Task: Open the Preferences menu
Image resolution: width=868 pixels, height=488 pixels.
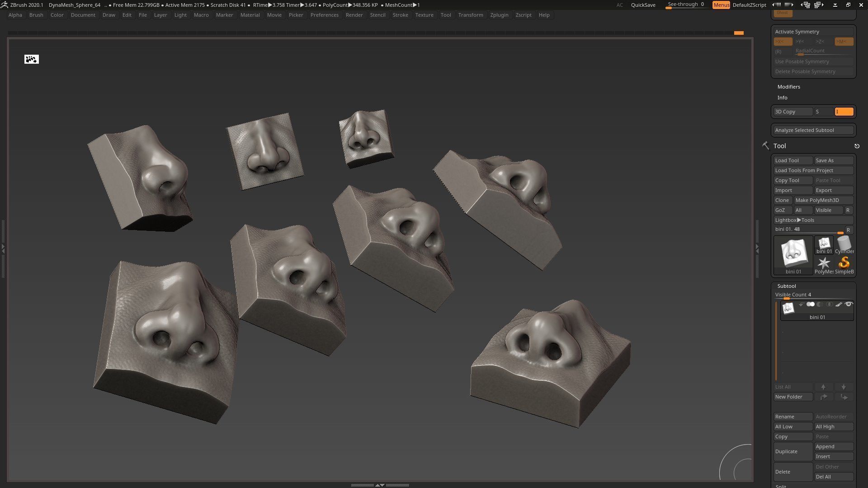Action: coord(324,15)
